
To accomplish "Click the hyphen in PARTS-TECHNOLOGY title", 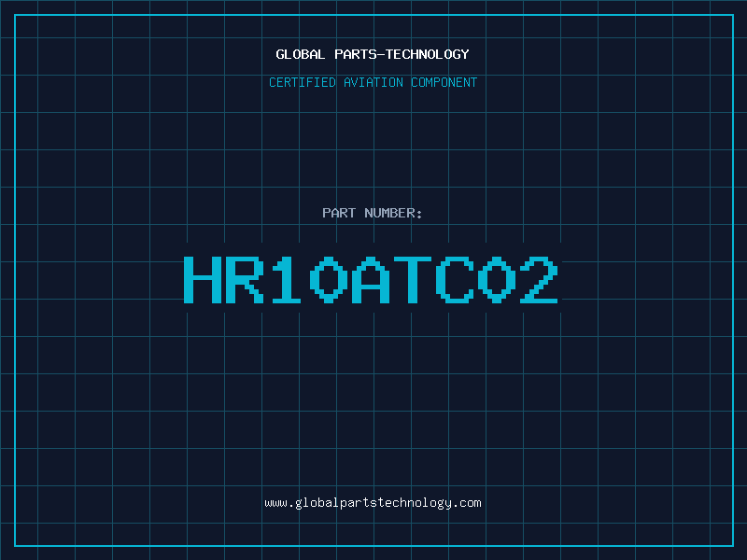I will pyautogui.click(x=380, y=54).
